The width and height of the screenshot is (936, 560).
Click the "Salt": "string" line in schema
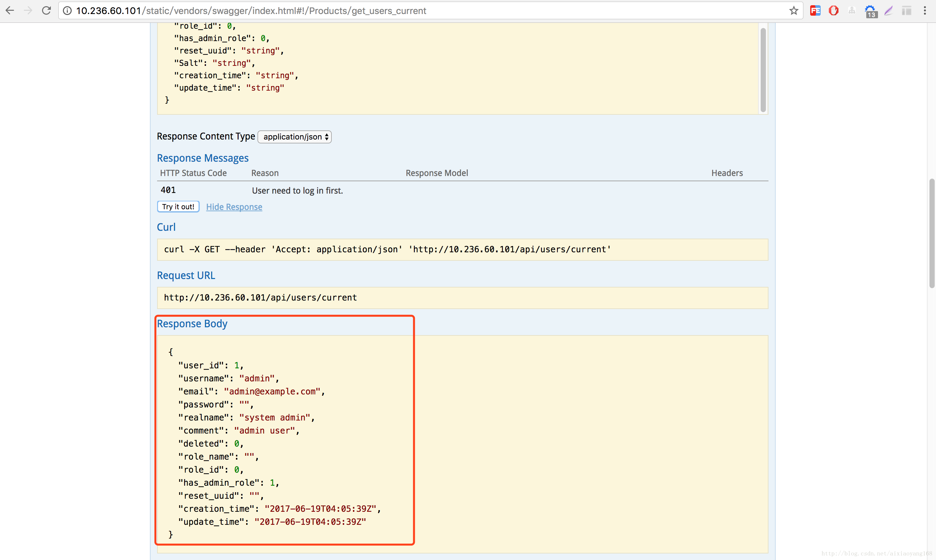click(215, 63)
